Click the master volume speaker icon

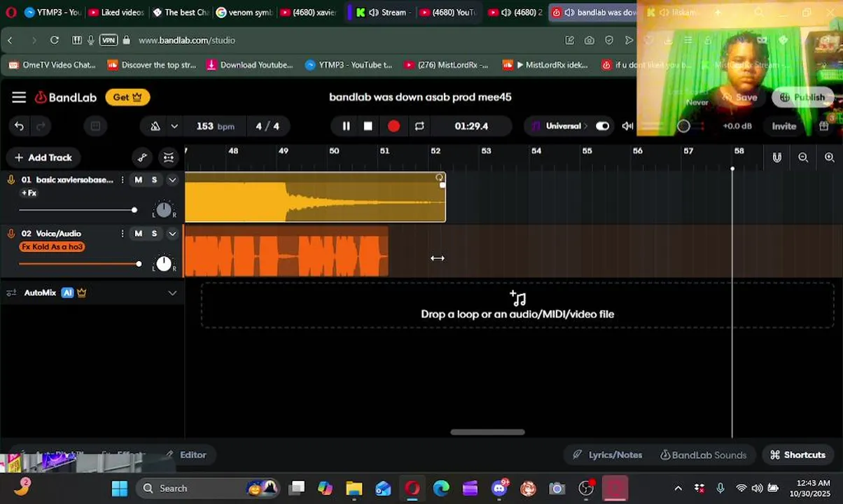point(627,126)
